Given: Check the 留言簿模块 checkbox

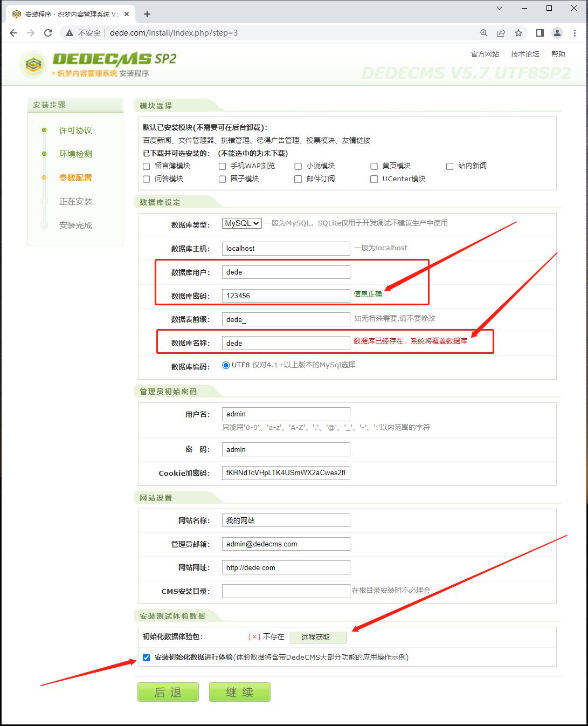Looking at the screenshot, I should [x=146, y=166].
